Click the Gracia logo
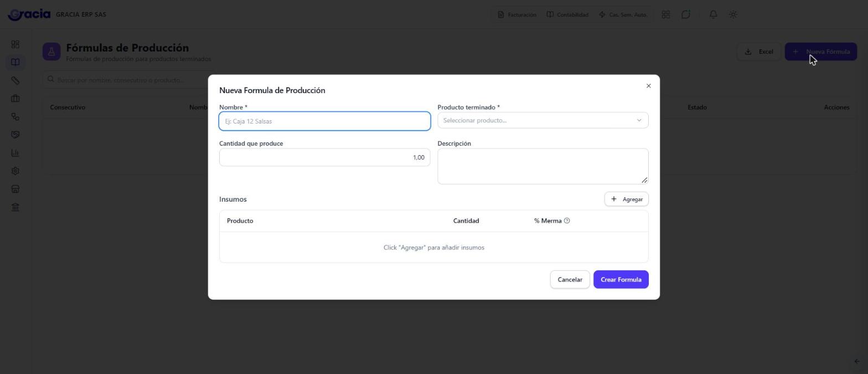 (29, 14)
